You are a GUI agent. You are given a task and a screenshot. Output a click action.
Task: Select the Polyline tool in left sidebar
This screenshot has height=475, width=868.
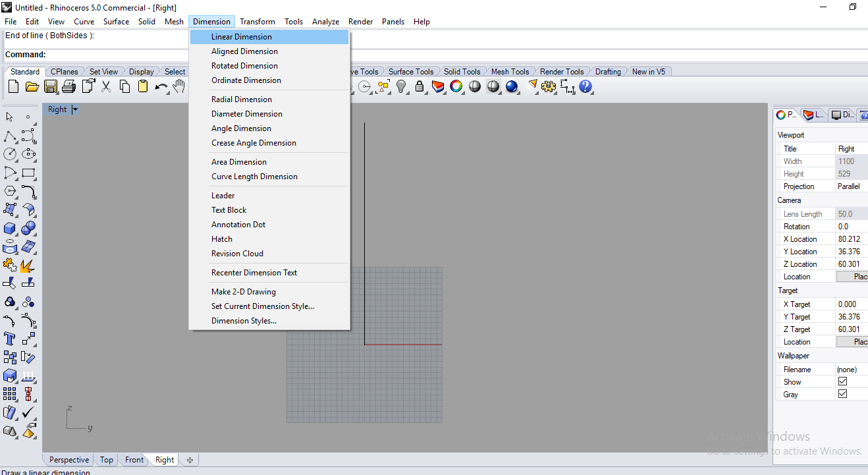click(10, 136)
